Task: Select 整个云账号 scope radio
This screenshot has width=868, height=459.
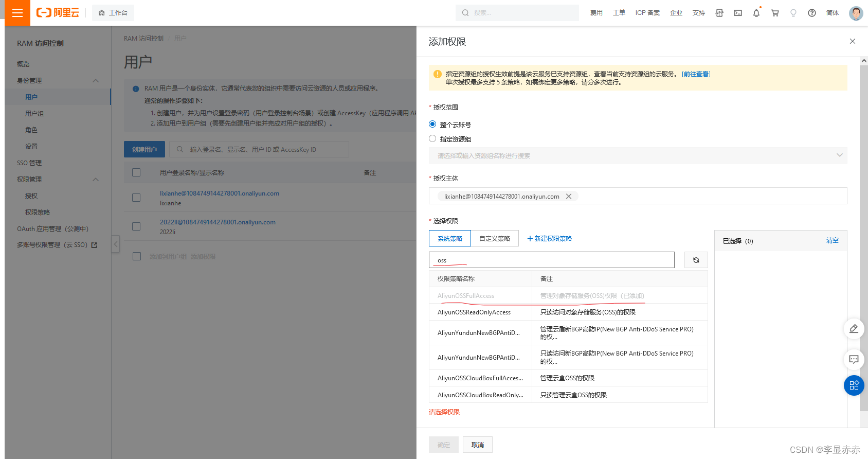Action: [x=432, y=124]
